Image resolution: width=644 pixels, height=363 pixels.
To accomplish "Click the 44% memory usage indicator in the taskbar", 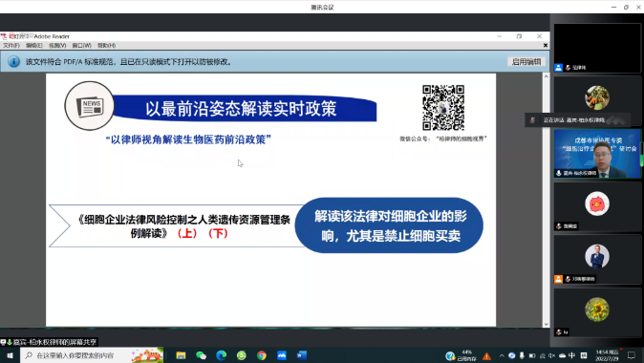I will pyautogui.click(x=462, y=355).
